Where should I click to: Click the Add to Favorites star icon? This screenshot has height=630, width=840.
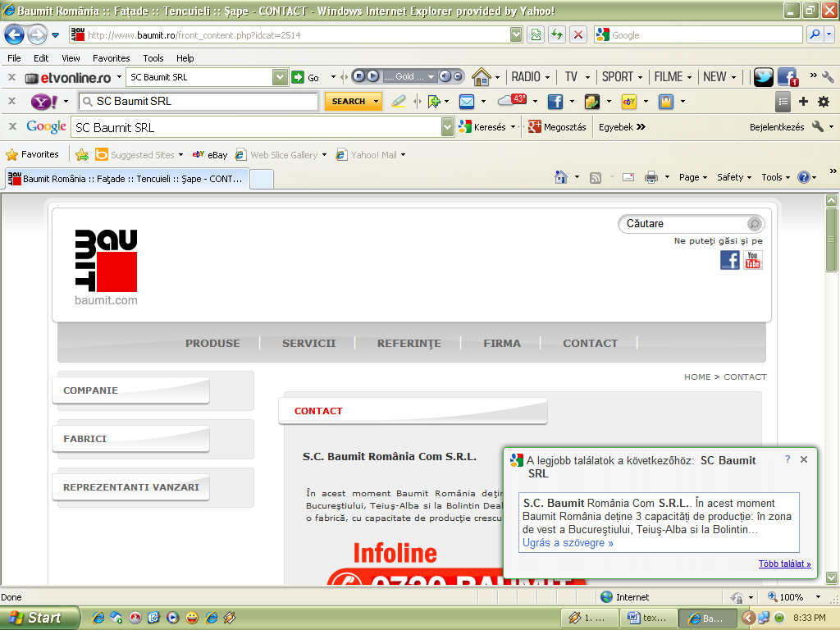[x=82, y=155]
